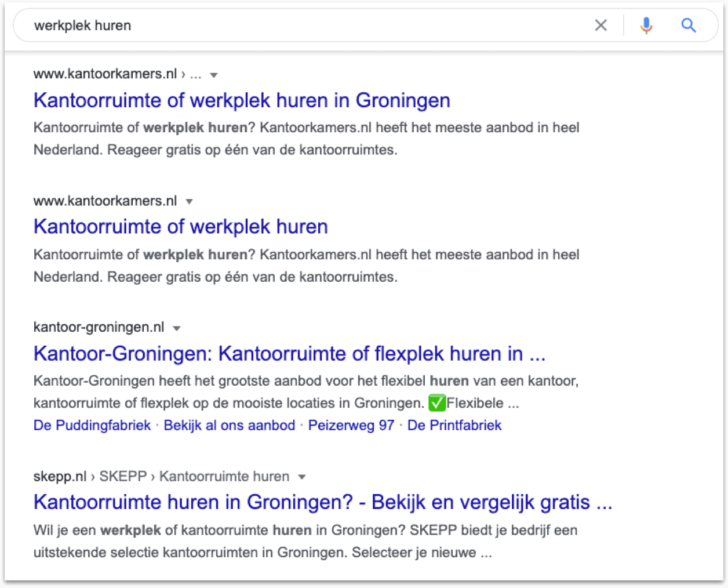
Task: Open 'Kantoorruimte huren in Groningen? - Bekijk en vergelijk' result
Action: [x=323, y=502]
